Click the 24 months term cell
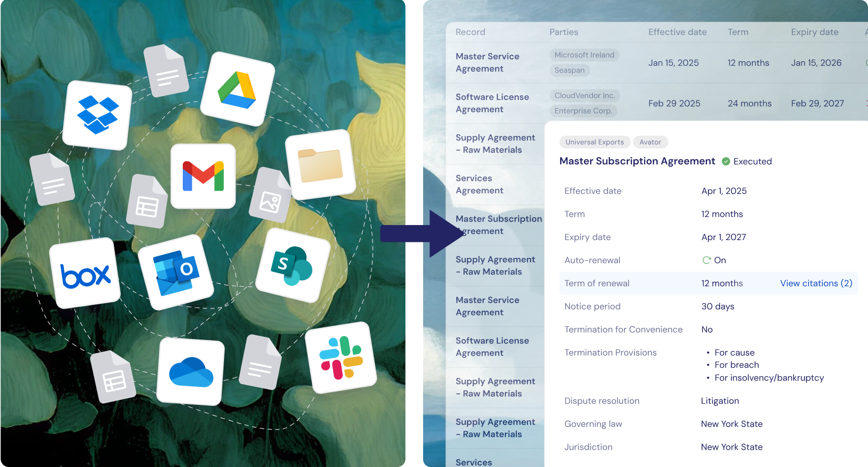 click(749, 103)
